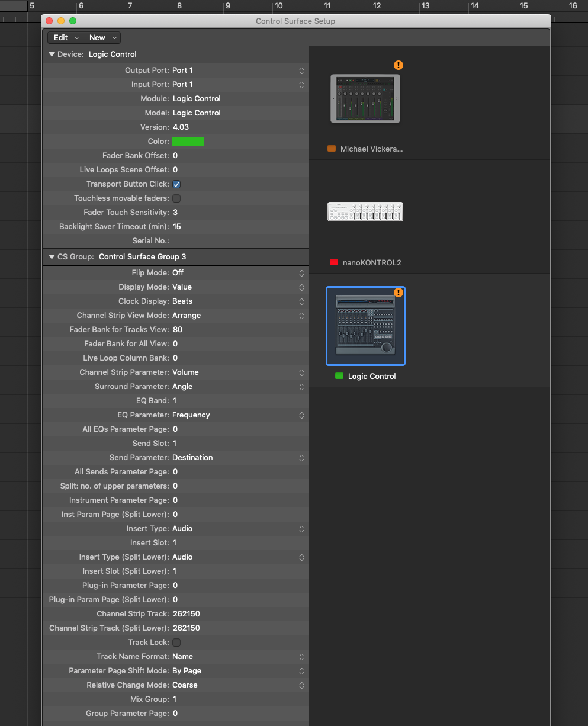The height and width of the screenshot is (726, 588).
Task: Open the Insert Type dropdown
Action: (x=301, y=529)
